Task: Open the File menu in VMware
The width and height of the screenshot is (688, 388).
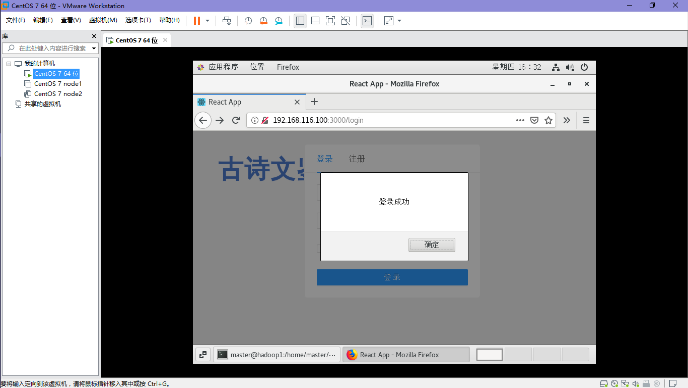Action: coord(15,20)
